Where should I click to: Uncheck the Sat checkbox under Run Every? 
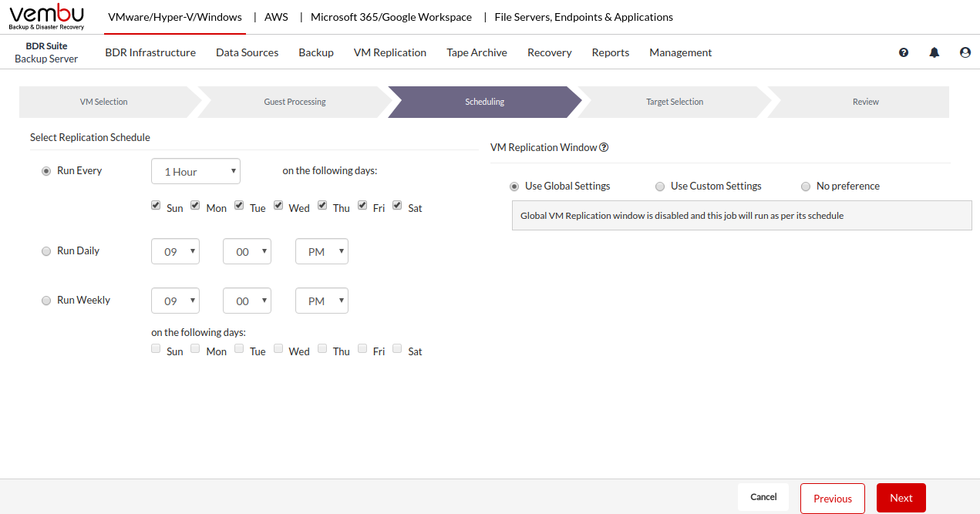pyautogui.click(x=397, y=206)
